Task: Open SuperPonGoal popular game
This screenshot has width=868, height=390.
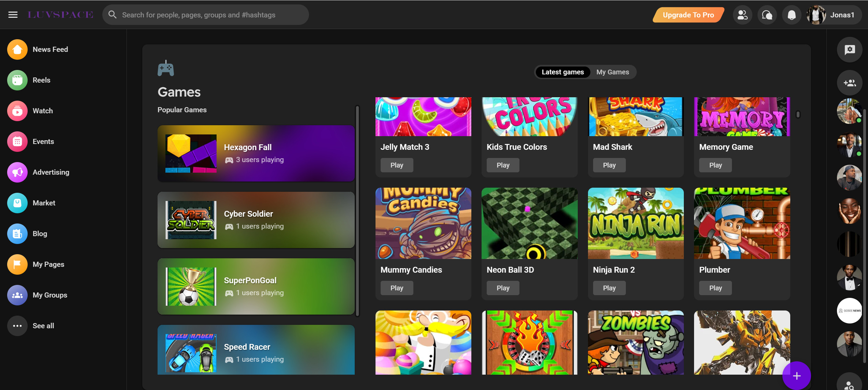Action: tap(256, 286)
